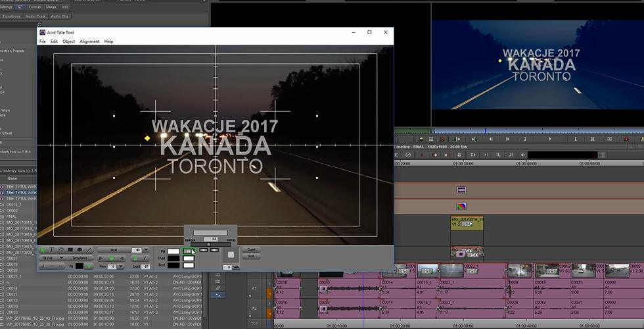The height and width of the screenshot is (329, 644).
Task: Switch to the Usage tab
Action: click(51, 7)
